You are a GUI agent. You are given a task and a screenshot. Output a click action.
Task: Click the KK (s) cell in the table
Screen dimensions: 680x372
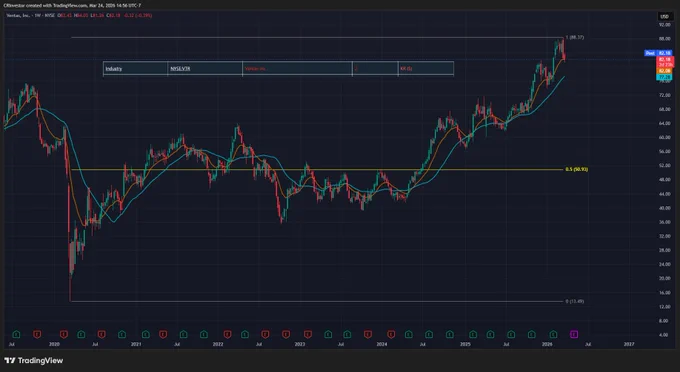click(x=425, y=69)
